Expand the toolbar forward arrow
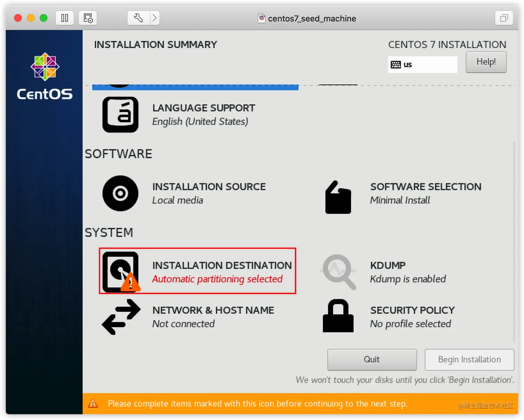This screenshot has width=524, height=420. (155, 18)
